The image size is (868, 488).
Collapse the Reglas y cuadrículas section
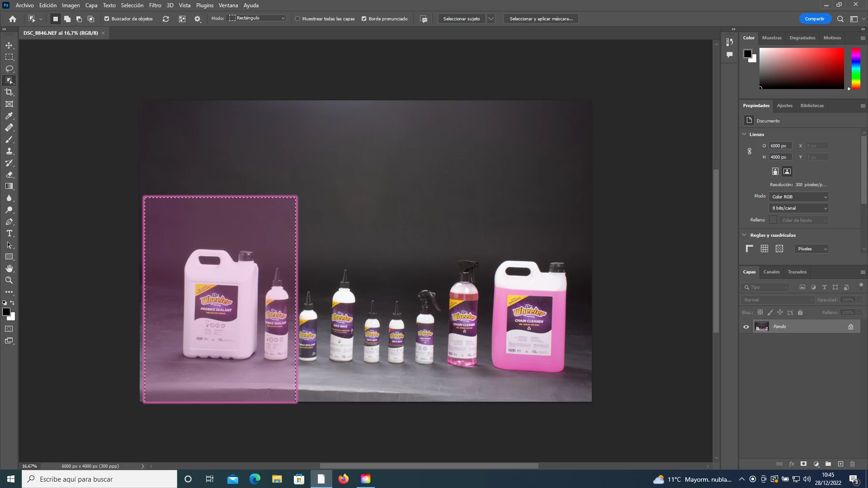[x=744, y=235]
